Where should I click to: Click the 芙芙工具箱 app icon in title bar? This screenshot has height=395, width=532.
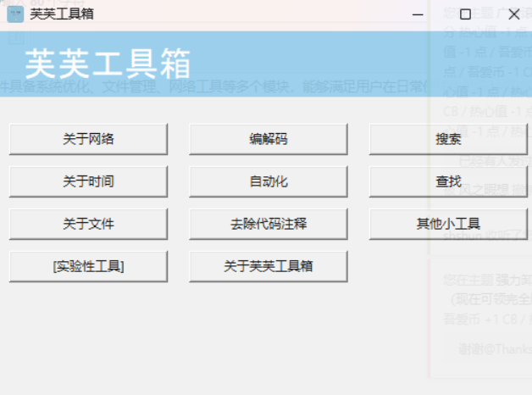click(15, 14)
